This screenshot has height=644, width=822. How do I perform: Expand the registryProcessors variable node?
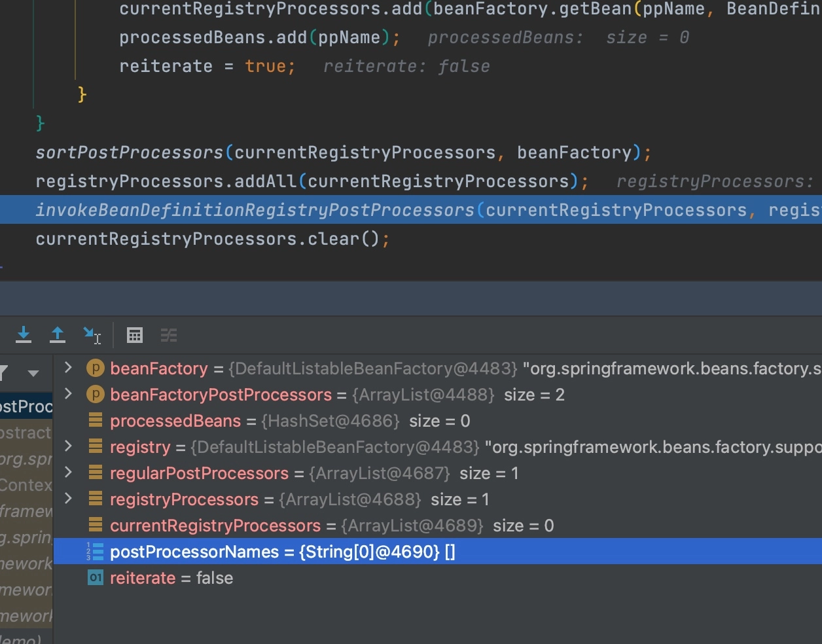[68, 499]
